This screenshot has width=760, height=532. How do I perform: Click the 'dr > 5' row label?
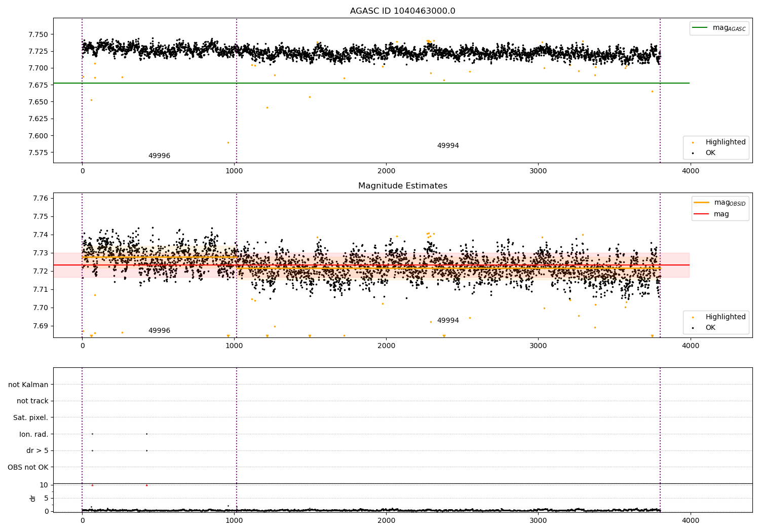pyautogui.click(x=37, y=450)
